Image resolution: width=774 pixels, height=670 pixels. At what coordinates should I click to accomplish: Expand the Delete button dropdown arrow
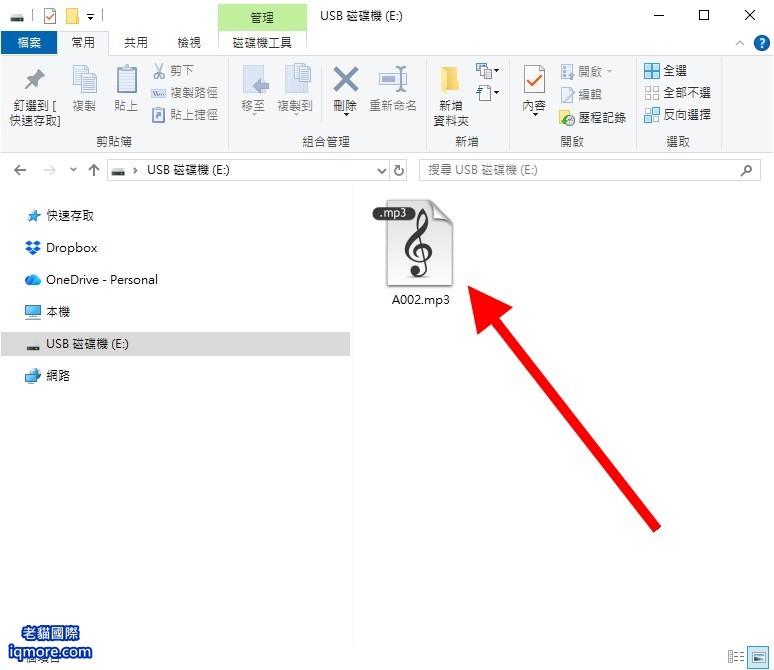(x=346, y=115)
